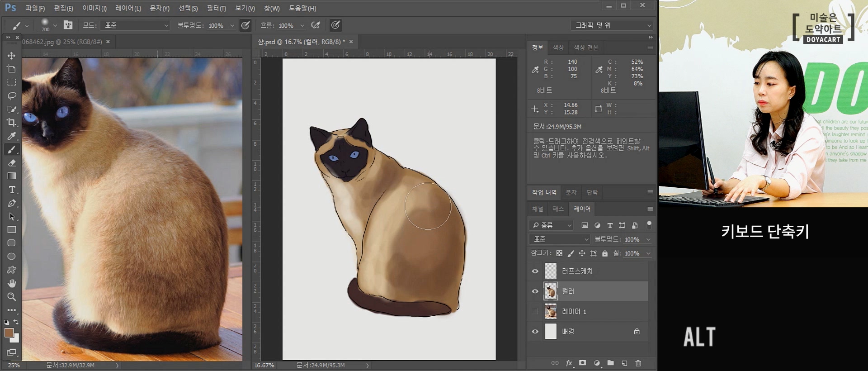868x371 pixels.
Task: Select the Path Selection arrow tool
Action: click(12, 216)
